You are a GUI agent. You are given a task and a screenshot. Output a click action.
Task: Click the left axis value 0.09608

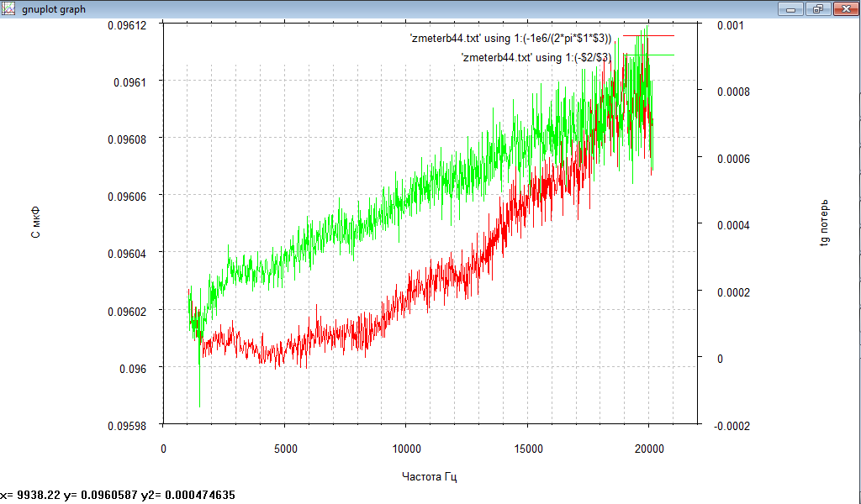coord(127,139)
